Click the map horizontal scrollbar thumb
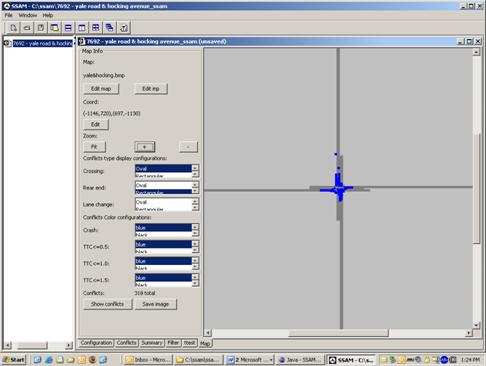The image size is (486, 366). click(x=338, y=333)
